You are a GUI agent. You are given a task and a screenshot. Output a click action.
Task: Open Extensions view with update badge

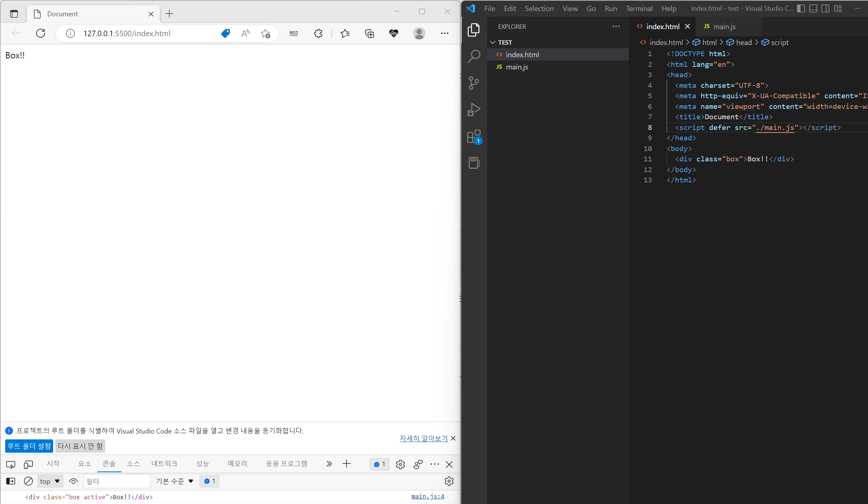tap(474, 137)
